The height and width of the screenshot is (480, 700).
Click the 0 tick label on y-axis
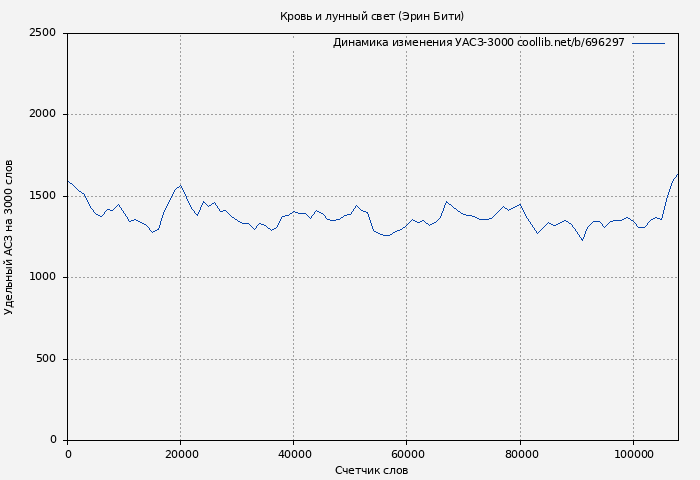[52, 440]
